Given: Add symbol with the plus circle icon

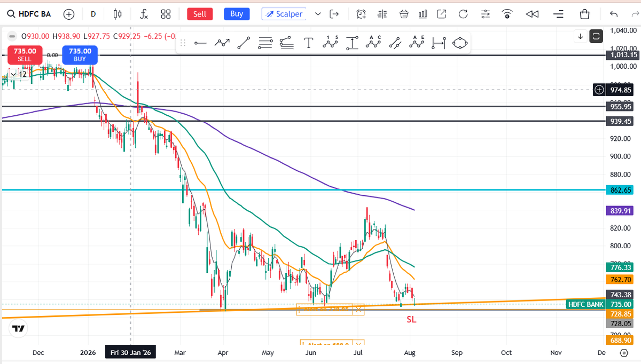Looking at the screenshot, I should pos(69,14).
